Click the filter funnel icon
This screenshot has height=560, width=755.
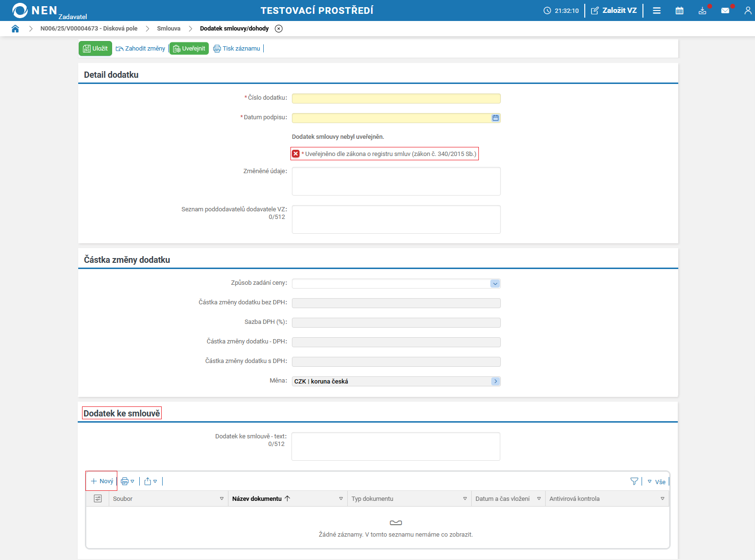pos(634,481)
